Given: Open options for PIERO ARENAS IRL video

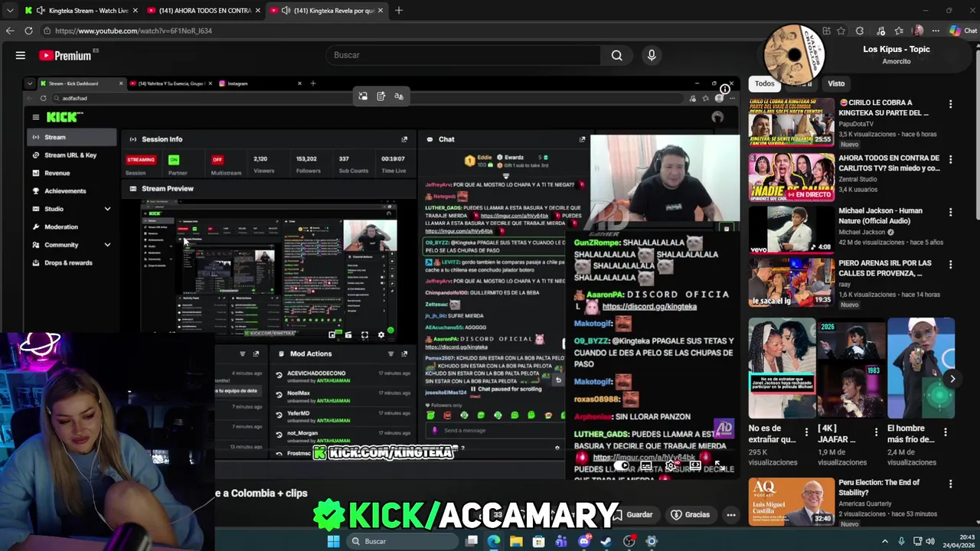Looking at the screenshot, I should point(950,265).
